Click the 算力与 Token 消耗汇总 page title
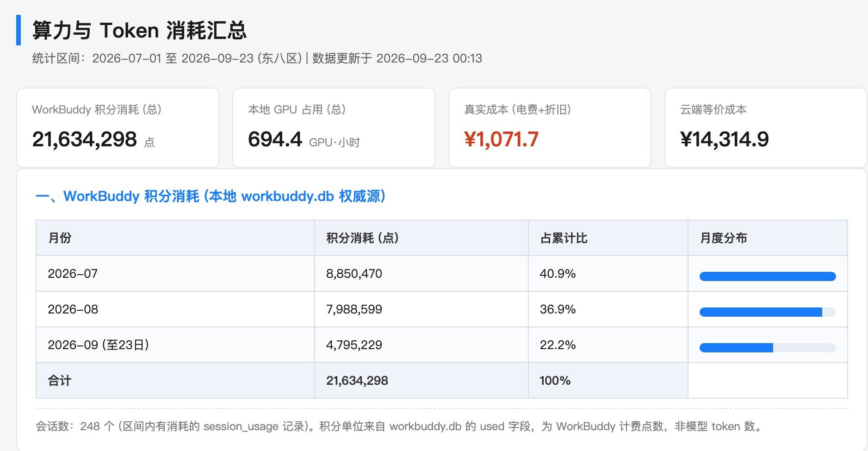 (139, 31)
